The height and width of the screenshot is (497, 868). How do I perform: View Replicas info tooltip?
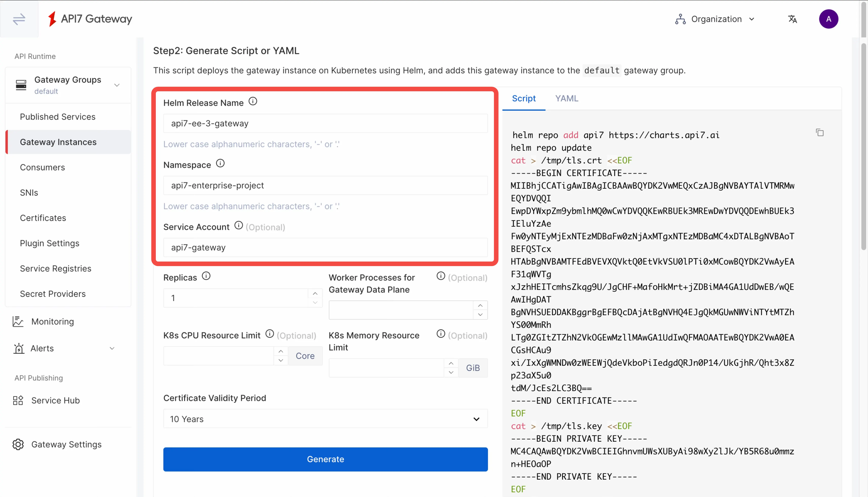click(x=206, y=276)
